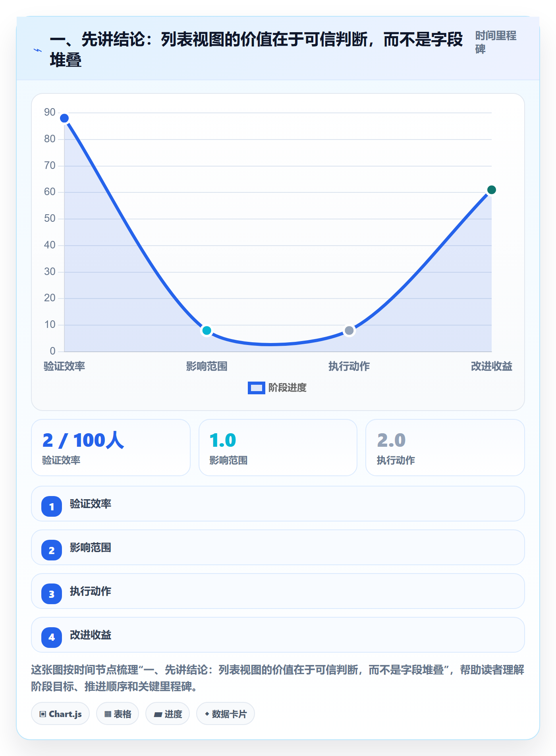Click the card title 一、先讲结论
Image resolution: width=556 pixels, height=756 pixels.
[256, 50]
